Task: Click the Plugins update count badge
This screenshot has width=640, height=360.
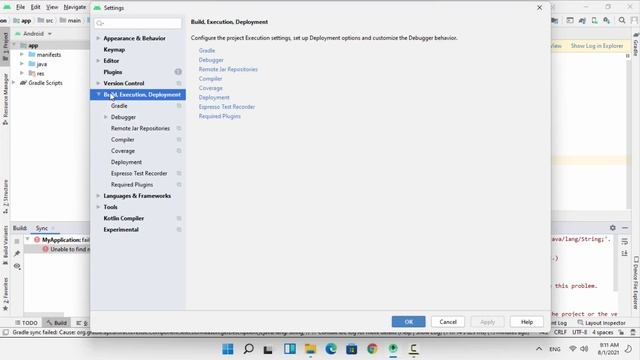Action: tap(178, 72)
